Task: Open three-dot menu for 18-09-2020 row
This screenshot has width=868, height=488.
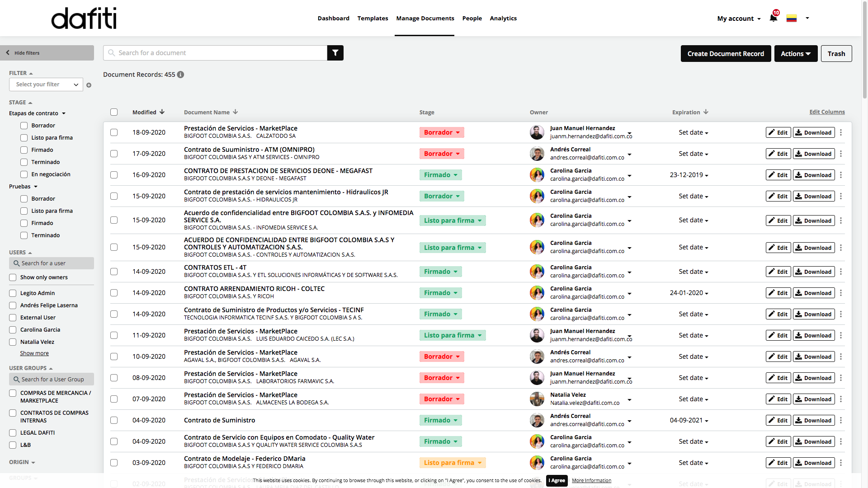Action: click(841, 132)
